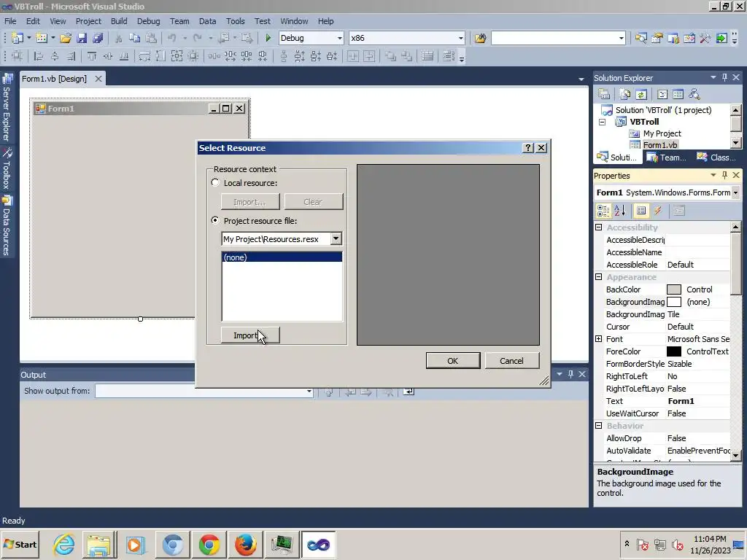Image resolution: width=747 pixels, height=560 pixels.
Task: Select Form1.vb in Solution Explorer tree
Action: [659, 145]
